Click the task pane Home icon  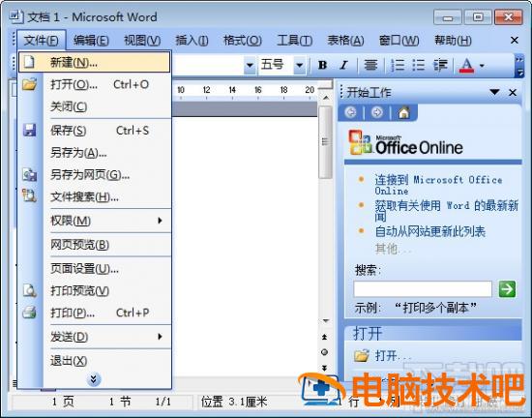(403, 112)
